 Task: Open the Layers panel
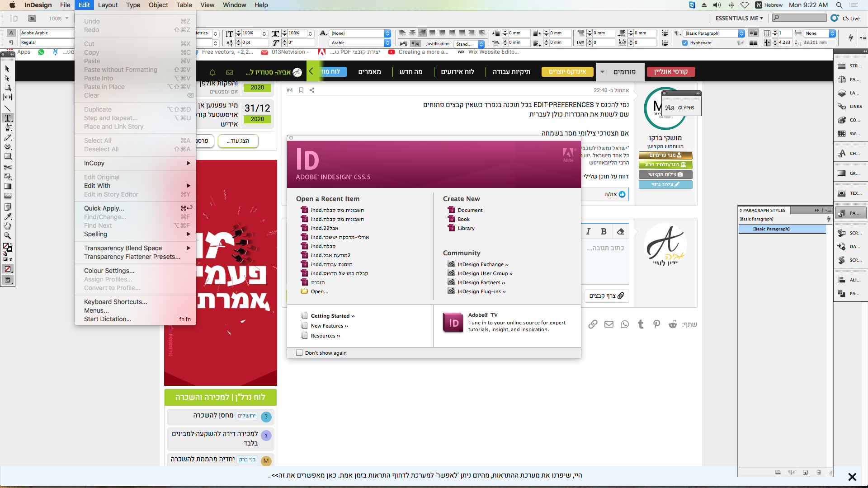[x=842, y=92]
